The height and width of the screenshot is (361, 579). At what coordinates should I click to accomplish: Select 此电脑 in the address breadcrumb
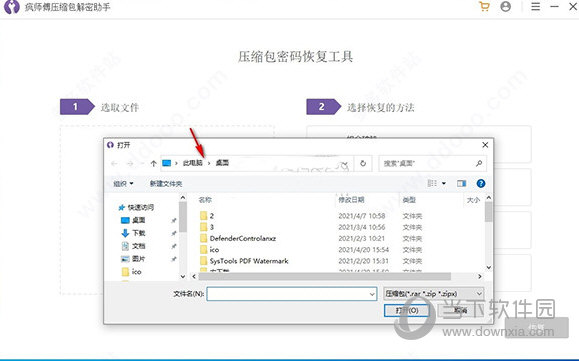(x=193, y=163)
